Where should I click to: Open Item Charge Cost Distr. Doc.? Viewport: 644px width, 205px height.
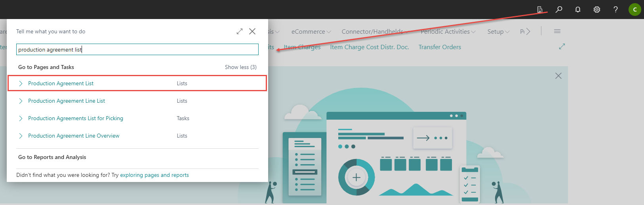pyautogui.click(x=370, y=47)
